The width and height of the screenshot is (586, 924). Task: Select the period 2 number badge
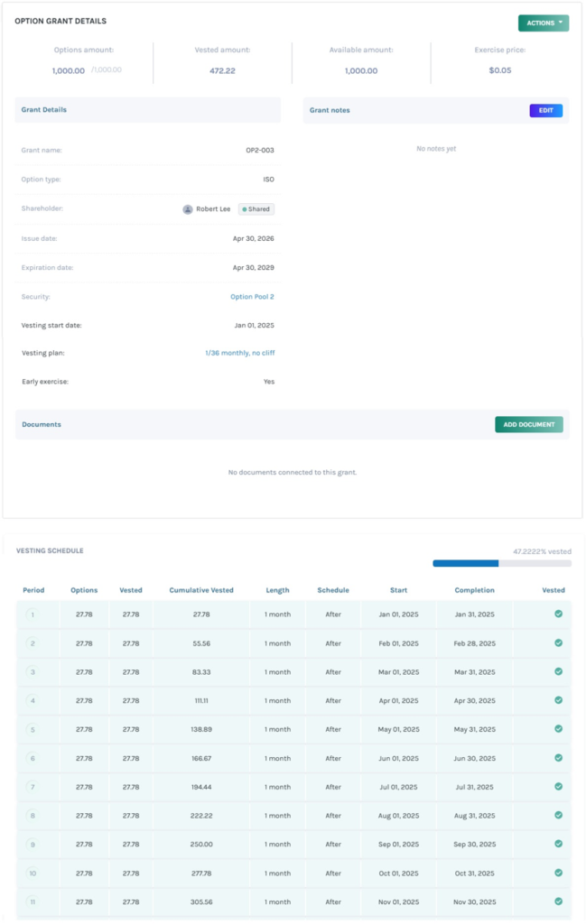coord(33,643)
